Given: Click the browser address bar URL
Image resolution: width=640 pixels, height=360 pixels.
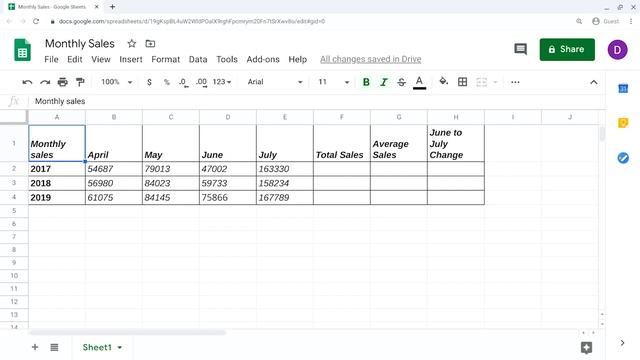Looking at the screenshot, I should [x=191, y=21].
